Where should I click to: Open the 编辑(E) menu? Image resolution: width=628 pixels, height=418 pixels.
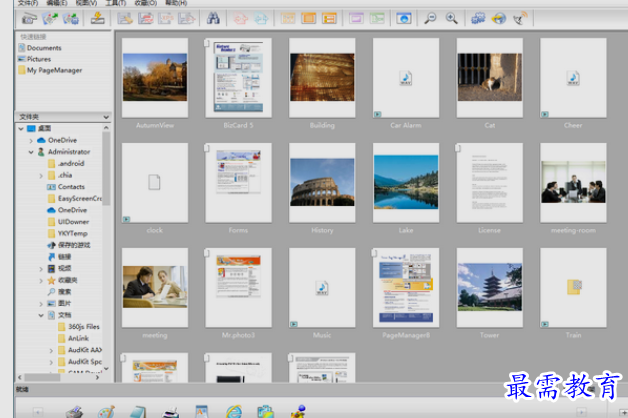(57, 3)
